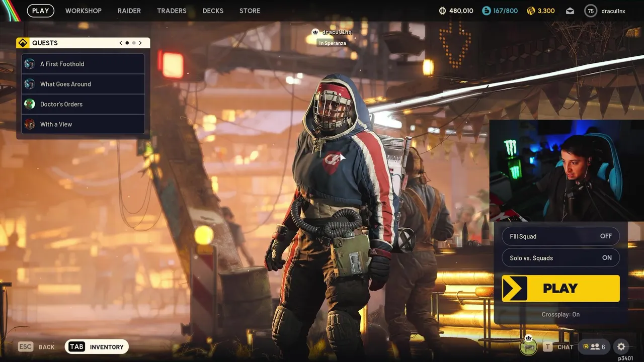Click the crown icon above the raider
Screen dimensions: 644x362
[x=315, y=32]
